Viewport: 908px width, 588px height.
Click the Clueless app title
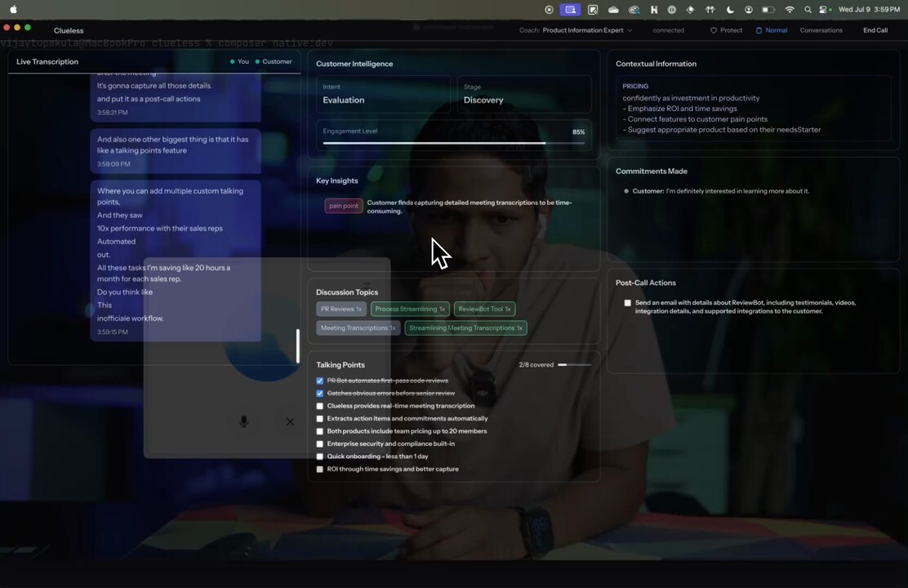[69, 31]
